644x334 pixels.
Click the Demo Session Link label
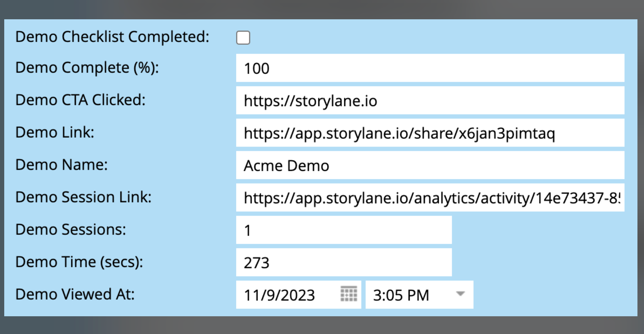point(84,197)
